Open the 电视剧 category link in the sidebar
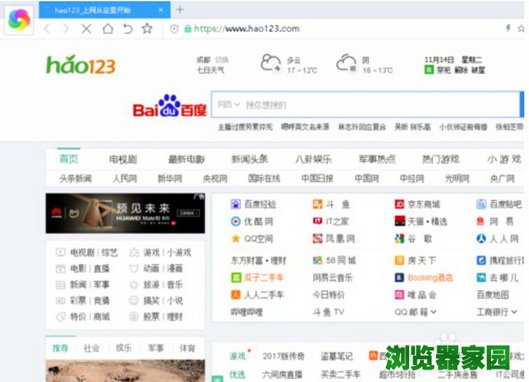Screen dimensions: 529x382 pyautogui.click(x=82, y=252)
